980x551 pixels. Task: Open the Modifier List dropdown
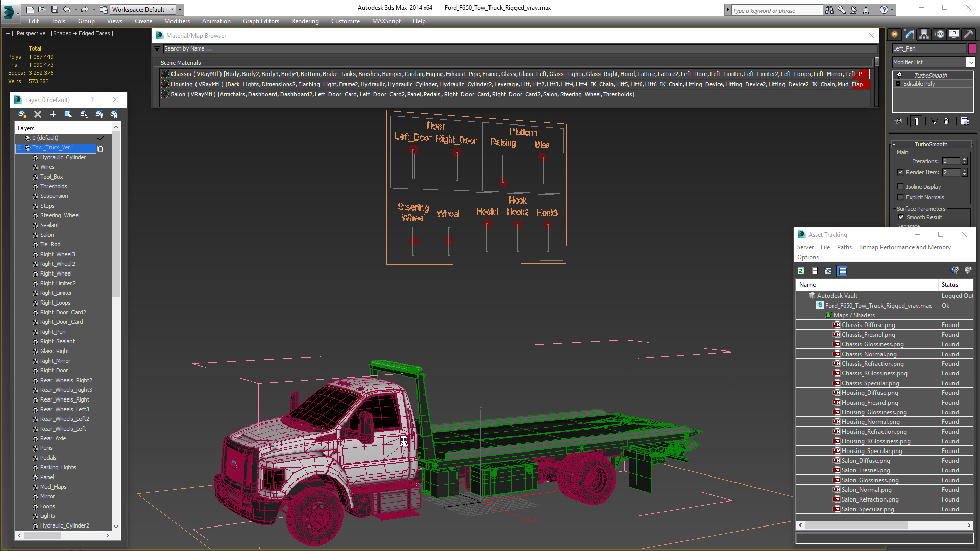coord(934,62)
